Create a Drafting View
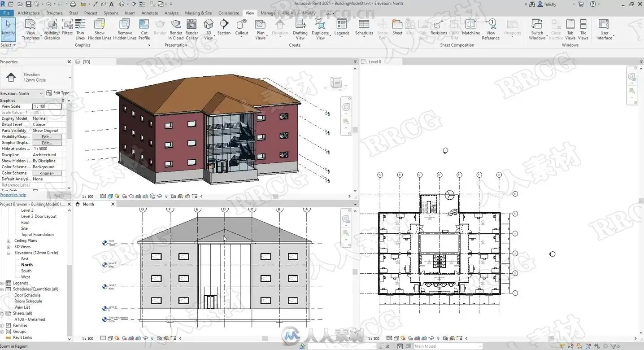Screen dimensions: 644x350 coord(300,29)
